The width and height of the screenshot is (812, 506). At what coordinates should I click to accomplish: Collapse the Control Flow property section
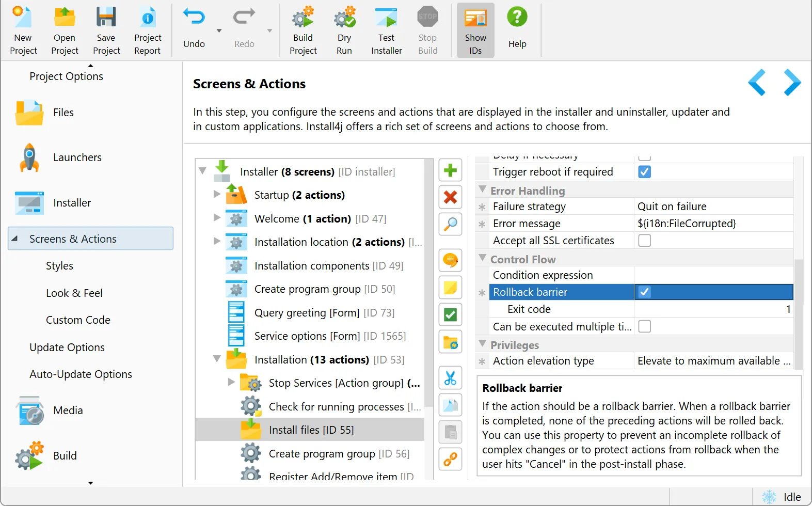[x=483, y=258]
